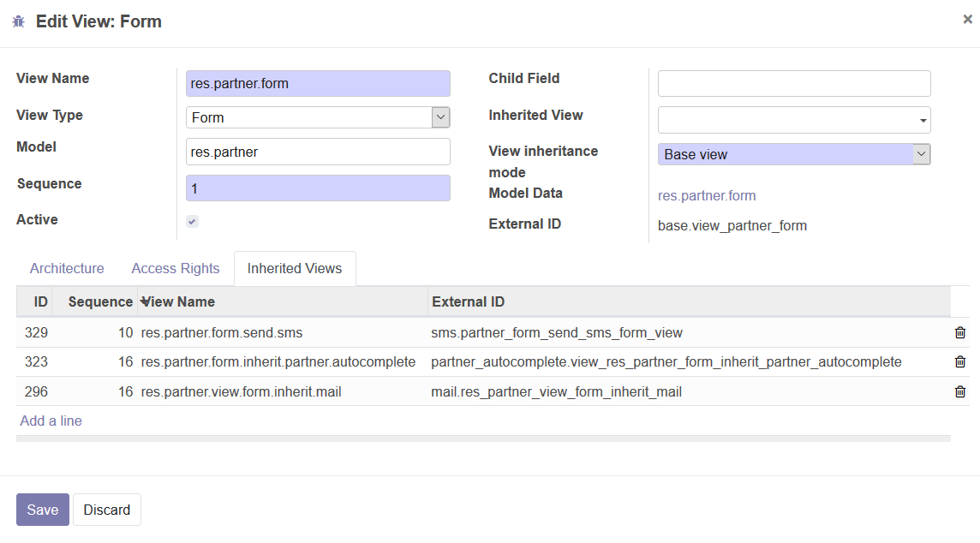Delete the res.partner.form.send.sms row
The width and height of the screenshot is (980, 543).
[x=960, y=332]
